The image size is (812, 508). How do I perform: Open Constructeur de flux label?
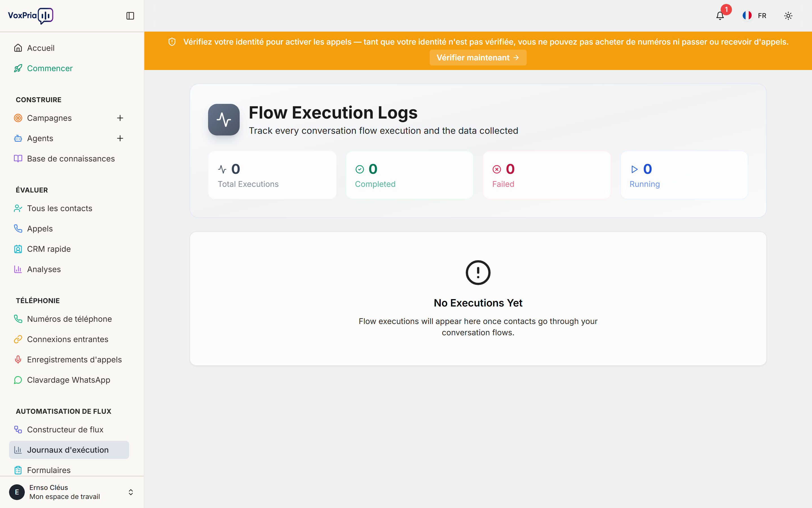click(65, 430)
